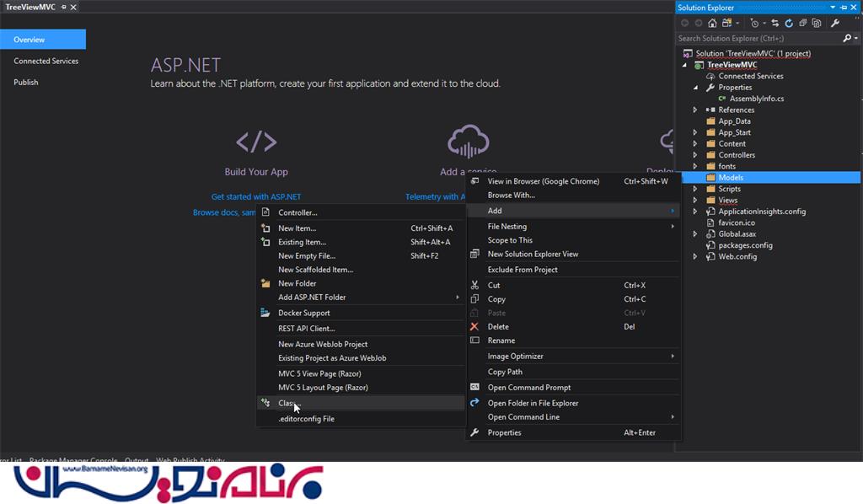Expand the Web.config node arrow
This screenshot has height=504, width=863.
695,256
